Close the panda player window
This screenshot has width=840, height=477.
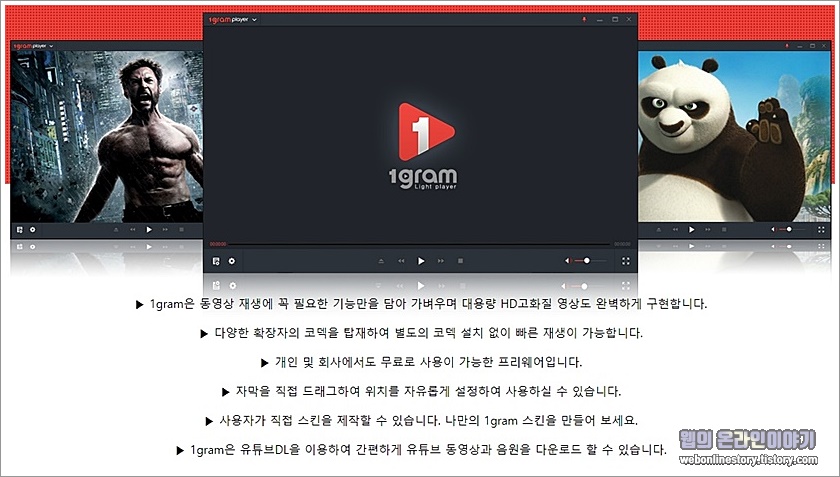824,46
